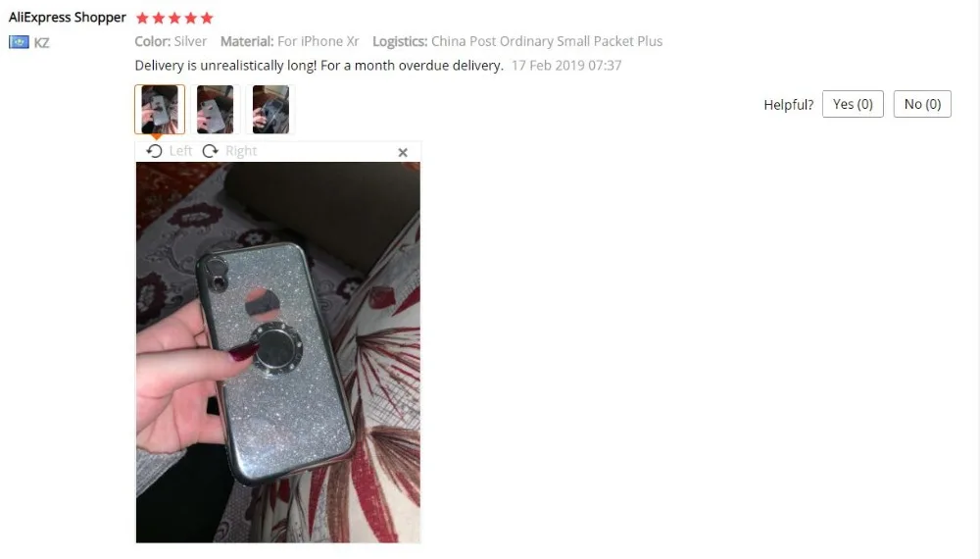Viewport: 980px width, 559px height.
Task: Click the AliExpress Shopper reviewer name
Action: click(68, 18)
